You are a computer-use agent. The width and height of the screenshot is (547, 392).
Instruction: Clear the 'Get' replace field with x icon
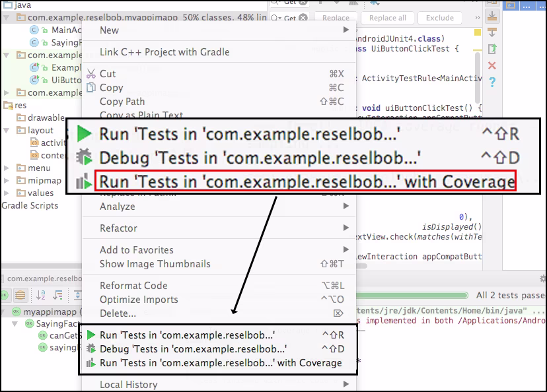(x=303, y=17)
